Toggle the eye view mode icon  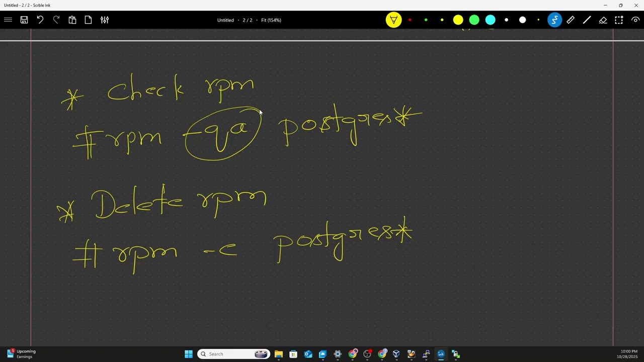(x=635, y=20)
